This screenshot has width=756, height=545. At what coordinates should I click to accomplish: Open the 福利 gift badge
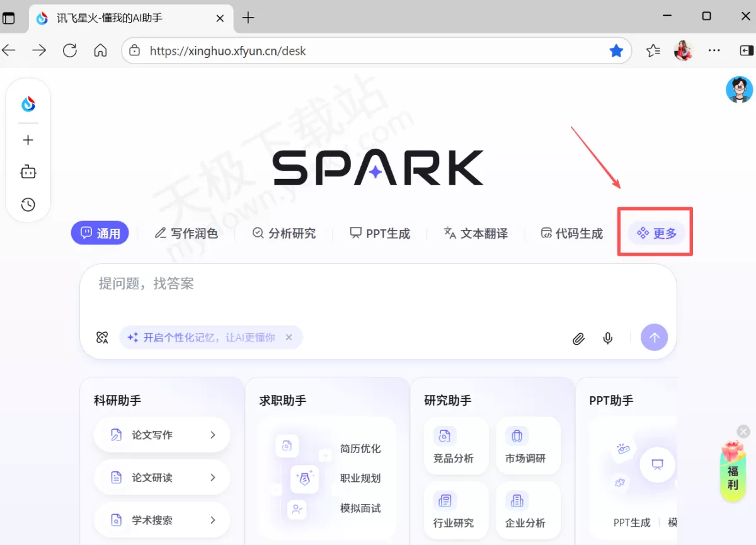[733, 471]
